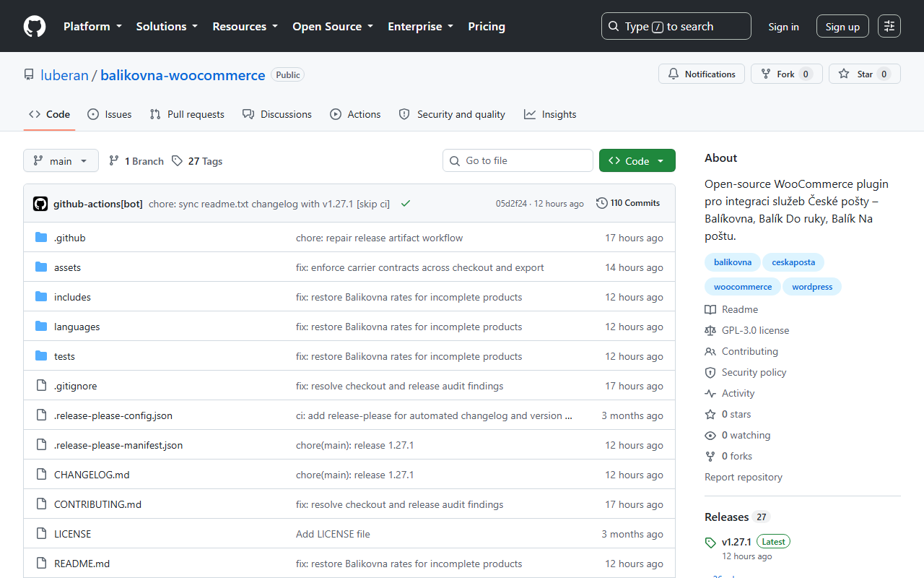Open the .github folder icon

point(41,238)
